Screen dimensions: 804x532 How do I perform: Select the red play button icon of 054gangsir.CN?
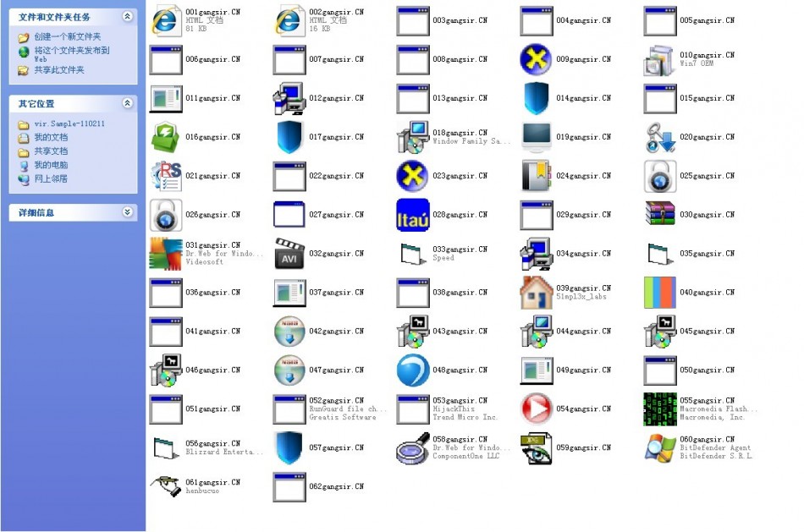pos(537,409)
